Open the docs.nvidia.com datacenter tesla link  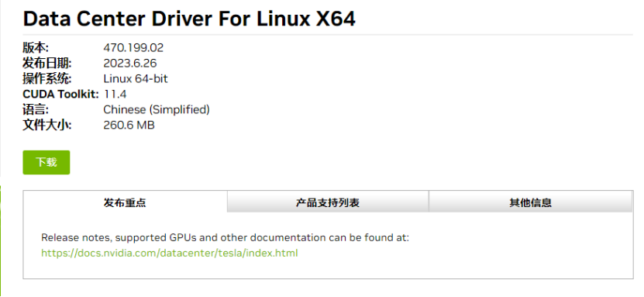point(169,253)
